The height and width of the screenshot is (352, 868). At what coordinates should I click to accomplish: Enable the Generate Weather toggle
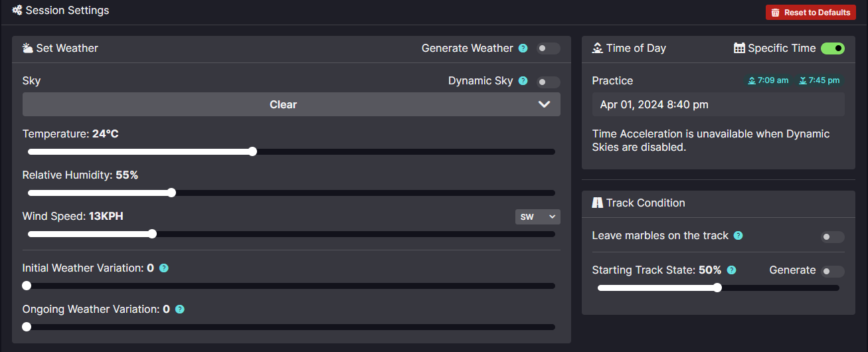549,48
